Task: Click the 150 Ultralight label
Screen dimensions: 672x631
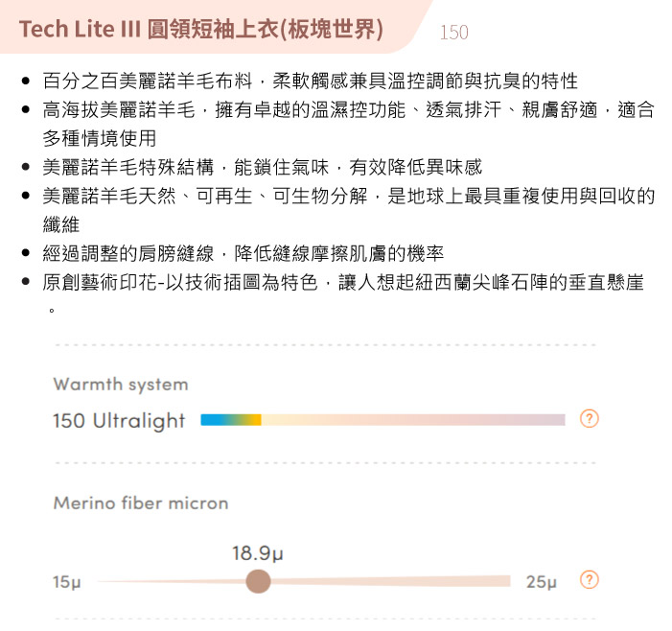Action: [x=119, y=421]
